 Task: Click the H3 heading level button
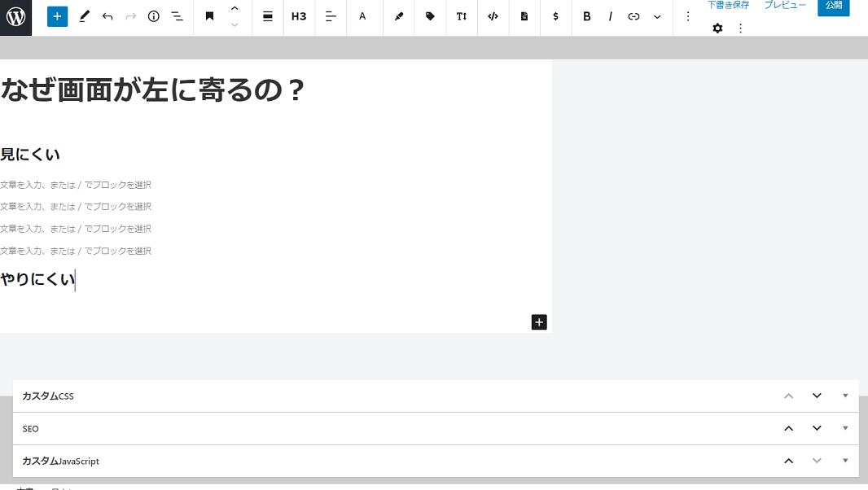pos(299,16)
